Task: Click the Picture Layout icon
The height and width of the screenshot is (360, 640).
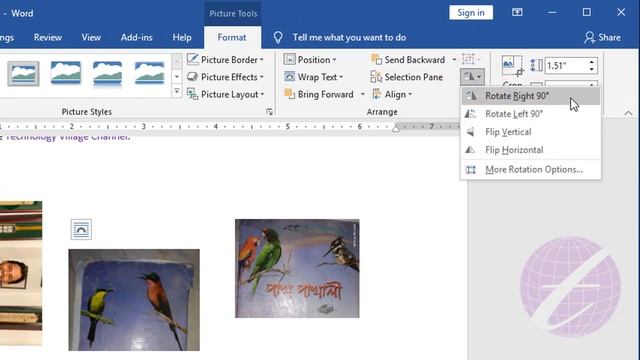Action: 192,94
